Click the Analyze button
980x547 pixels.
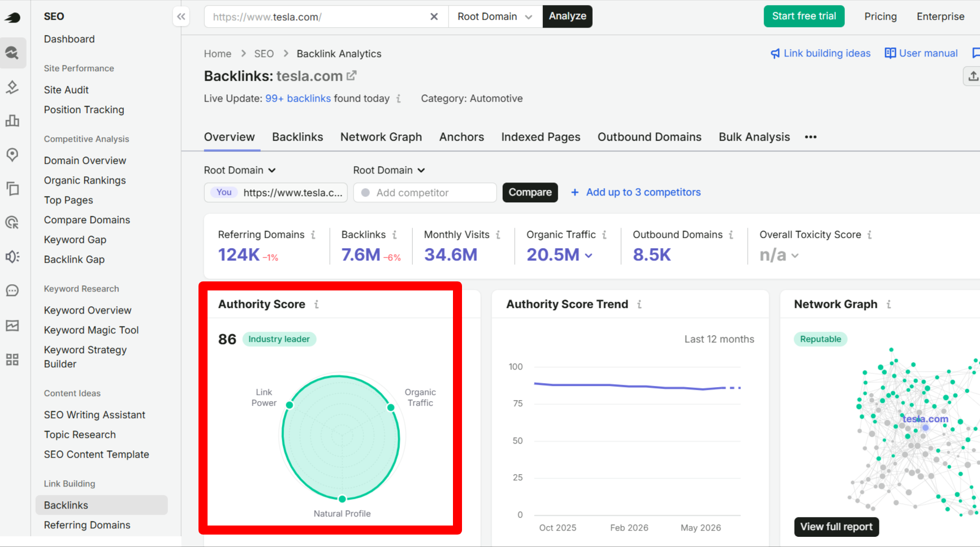pos(567,16)
